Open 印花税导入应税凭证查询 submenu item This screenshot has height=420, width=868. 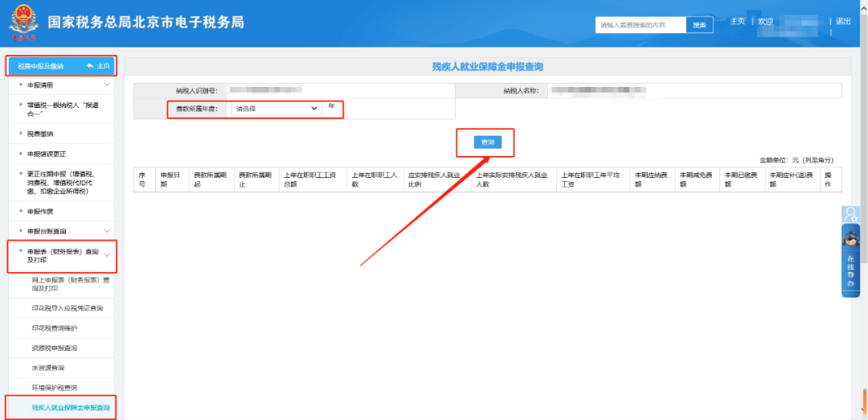pyautogui.click(x=67, y=308)
